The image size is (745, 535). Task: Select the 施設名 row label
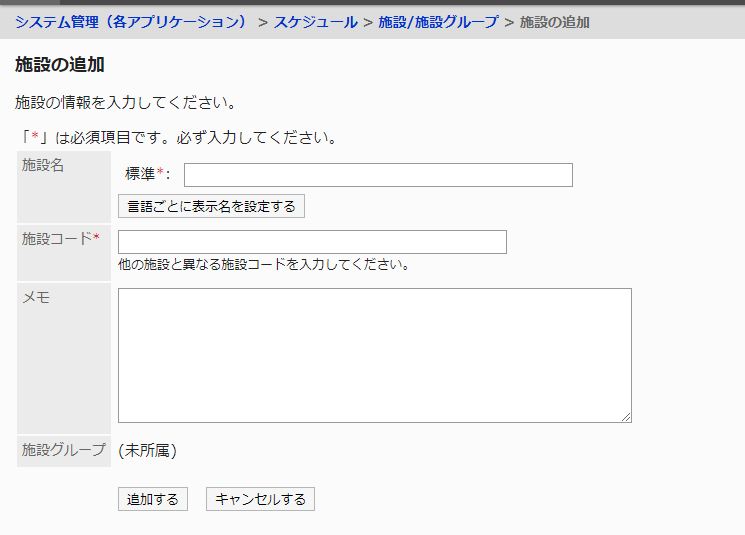click(x=43, y=165)
